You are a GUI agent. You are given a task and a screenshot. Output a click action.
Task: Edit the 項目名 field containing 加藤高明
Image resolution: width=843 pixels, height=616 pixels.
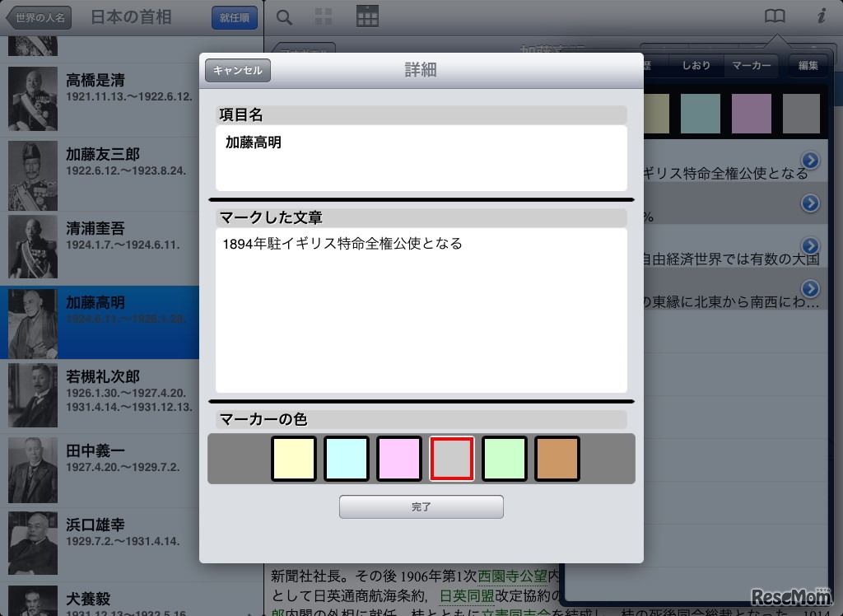pos(421,157)
